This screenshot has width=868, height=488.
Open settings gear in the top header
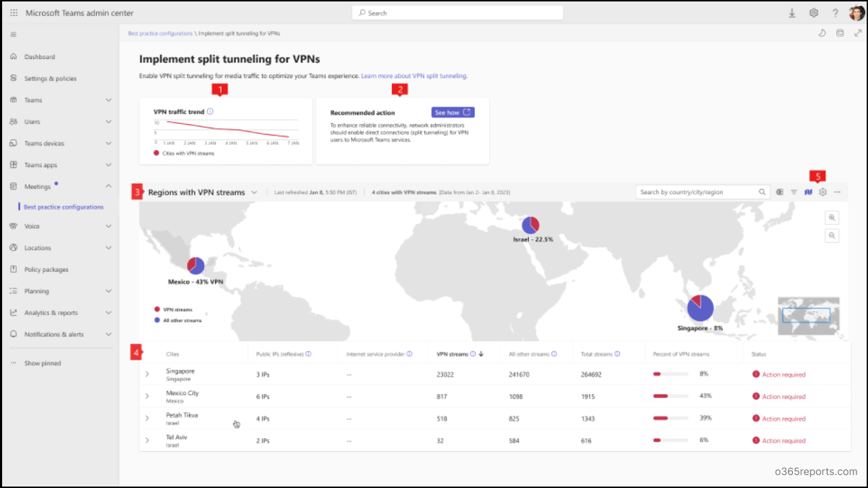pyautogui.click(x=814, y=13)
